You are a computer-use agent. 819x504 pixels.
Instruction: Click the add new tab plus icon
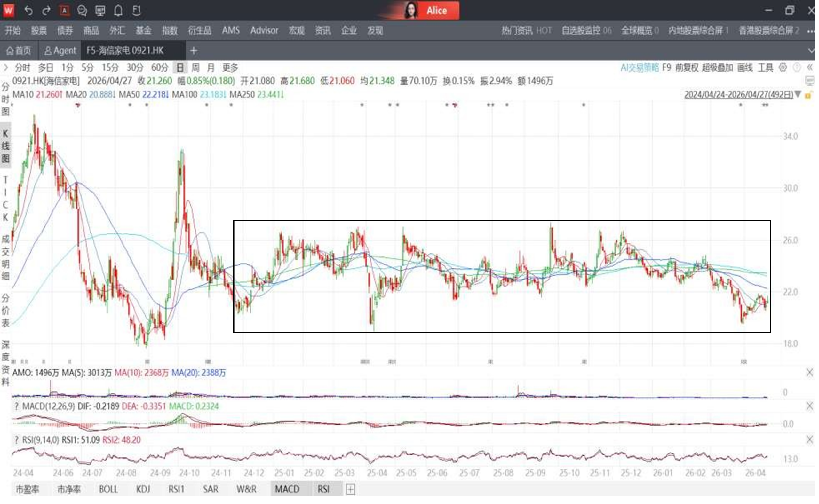(194, 51)
